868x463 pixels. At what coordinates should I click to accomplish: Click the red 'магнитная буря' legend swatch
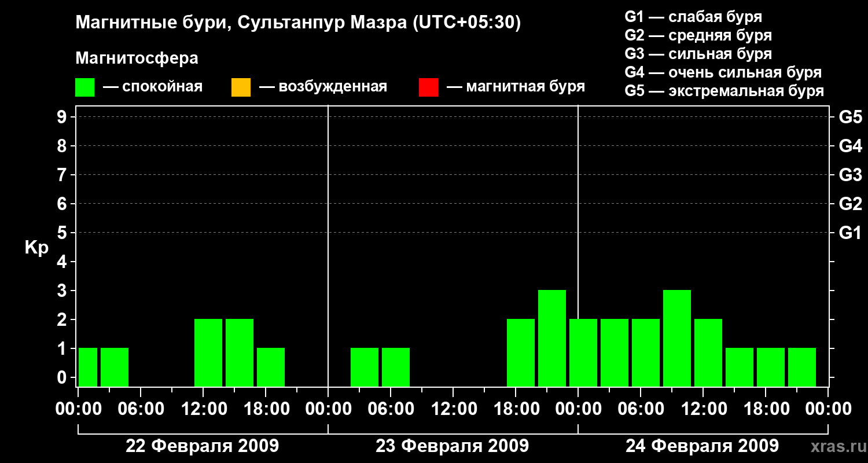click(428, 87)
